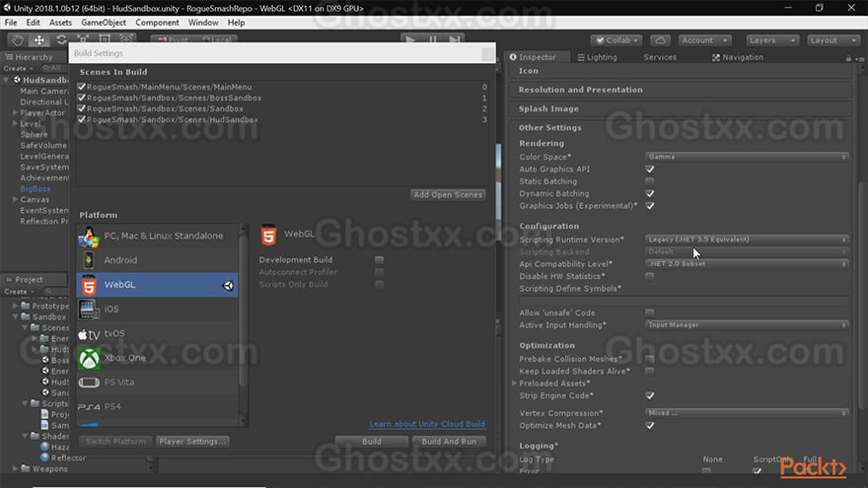This screenshot has width=868, height=488.
Task: Uncheck the Scenes/Sandbox scene in build
Action: click(82, 108)
